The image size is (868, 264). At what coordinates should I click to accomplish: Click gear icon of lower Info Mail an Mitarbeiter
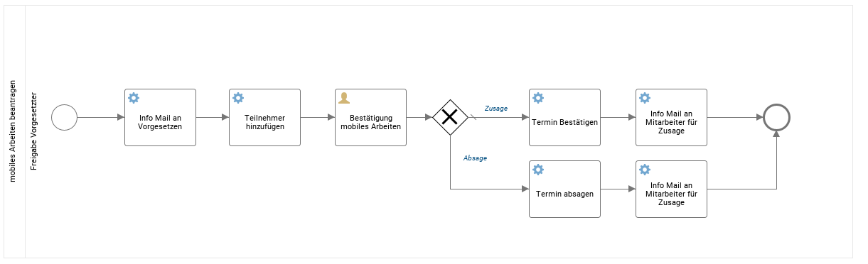(x=645, y=170)
